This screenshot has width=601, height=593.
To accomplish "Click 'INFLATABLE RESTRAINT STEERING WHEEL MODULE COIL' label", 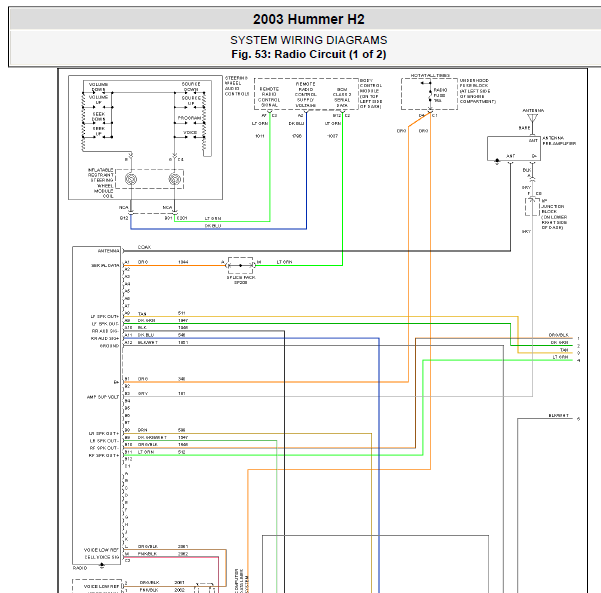I will [x=101, y=183].
